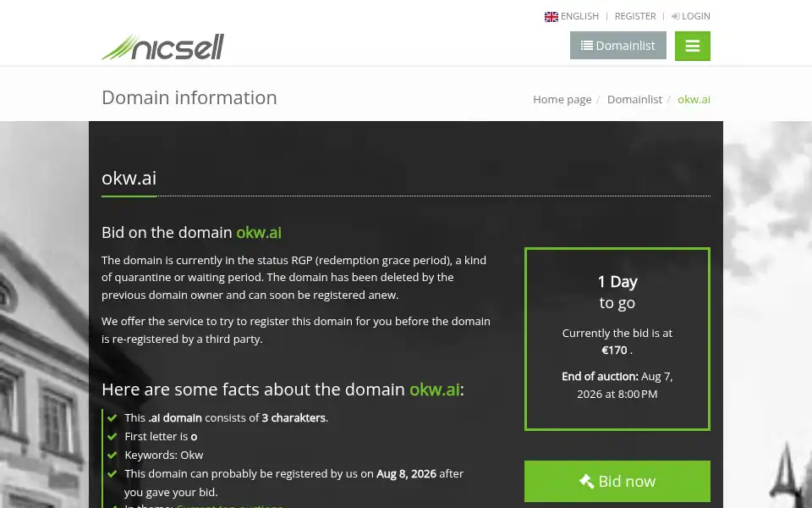The width and height of the screenshot is (812, 508).
Task: Click the '1 Day' countdown text
Action: (617, 281)
